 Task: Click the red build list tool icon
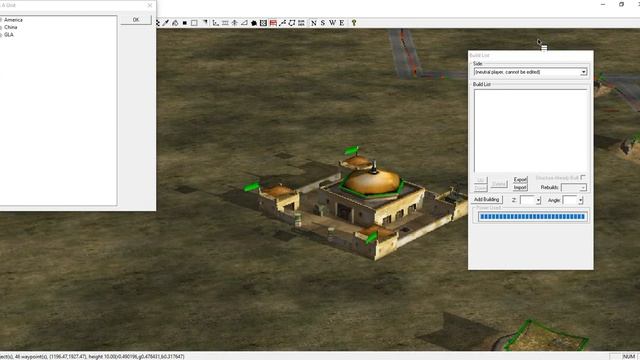pos(273,23)
